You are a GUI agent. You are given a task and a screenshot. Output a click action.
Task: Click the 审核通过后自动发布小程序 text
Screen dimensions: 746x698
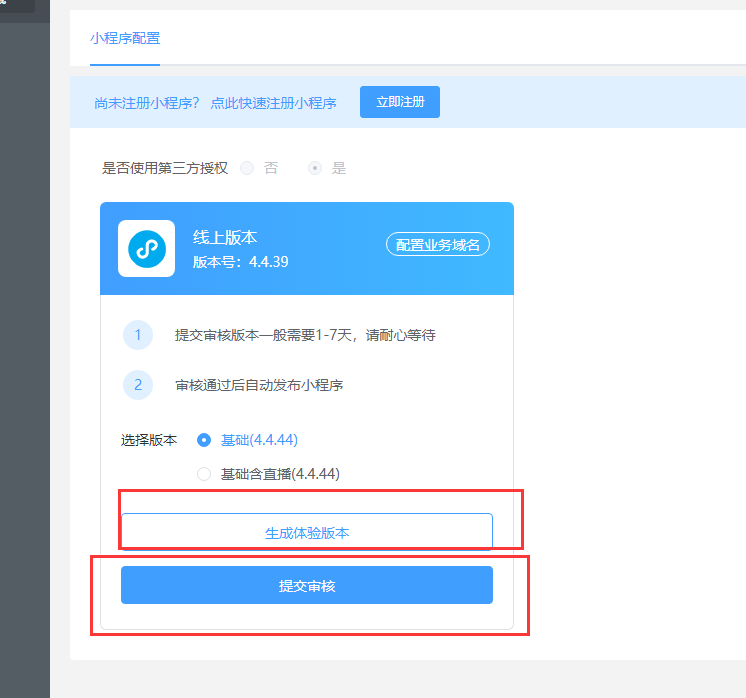[259, 385]
